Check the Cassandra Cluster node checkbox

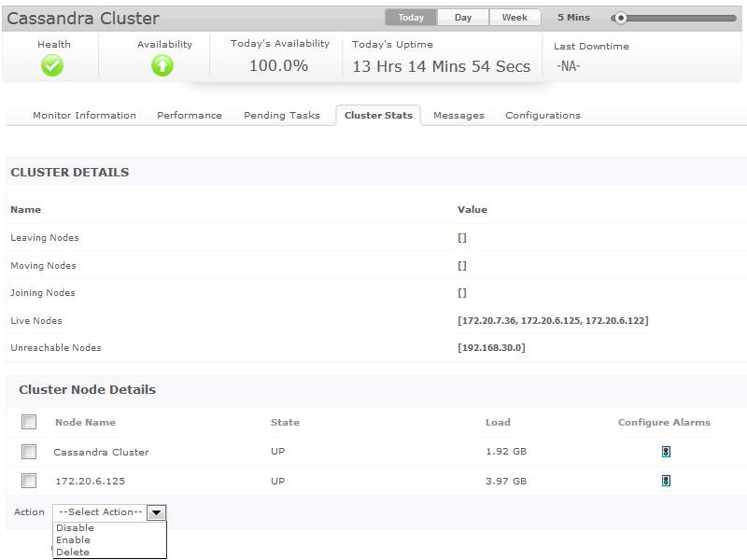pos(29,452)
